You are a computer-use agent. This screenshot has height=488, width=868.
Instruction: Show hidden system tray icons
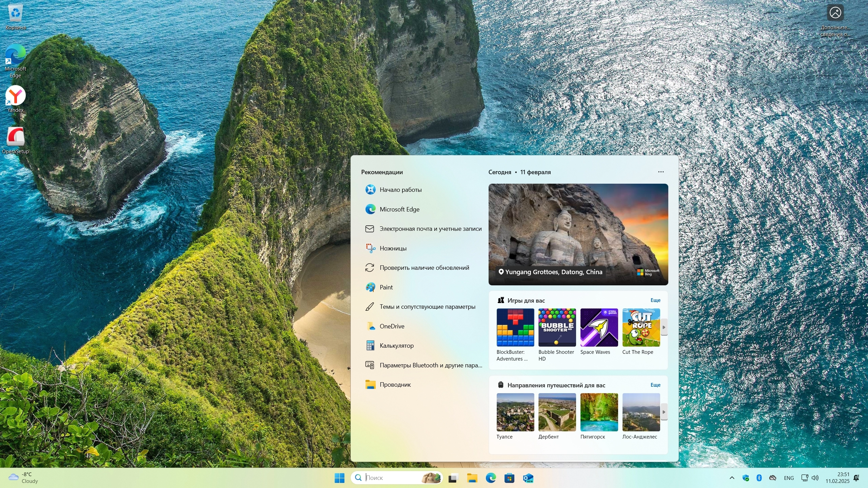click(732, 478)
